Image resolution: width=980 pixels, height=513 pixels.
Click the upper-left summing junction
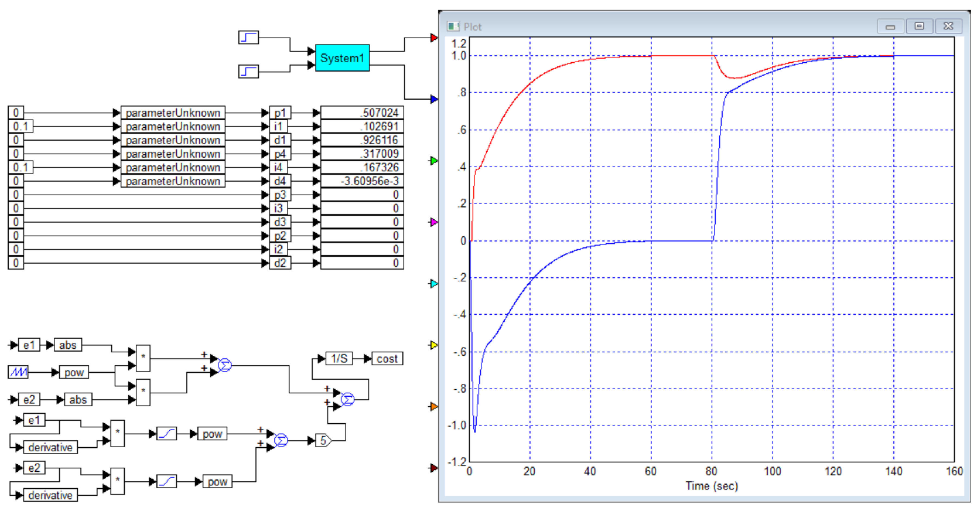coord(224,365)
